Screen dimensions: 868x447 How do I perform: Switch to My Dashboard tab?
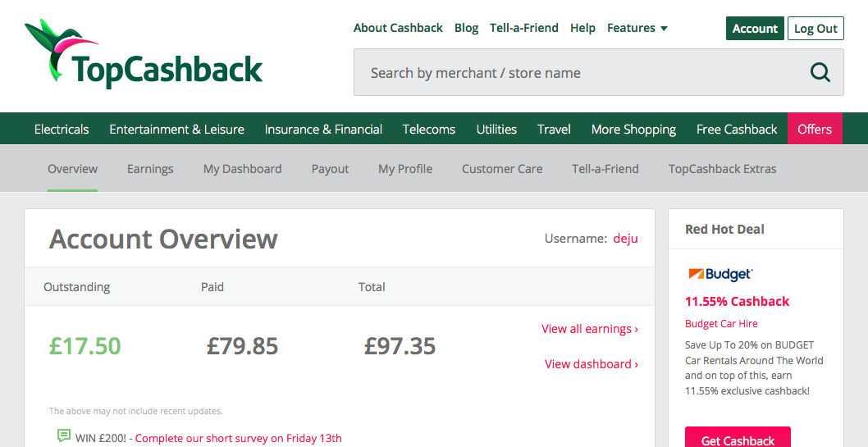click(243, 169)
